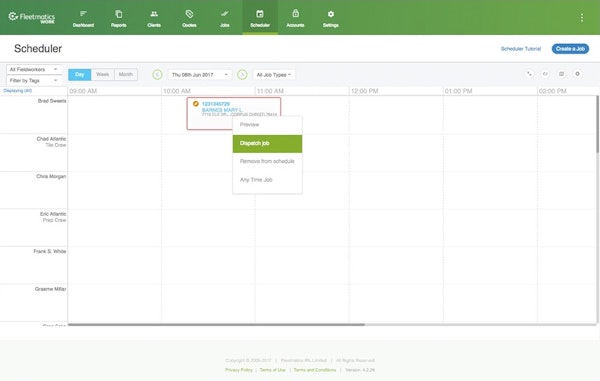This screenshot has height=381, width=600.
Task: Advance to next day with right arrow
Action: [x=242, y=75]
